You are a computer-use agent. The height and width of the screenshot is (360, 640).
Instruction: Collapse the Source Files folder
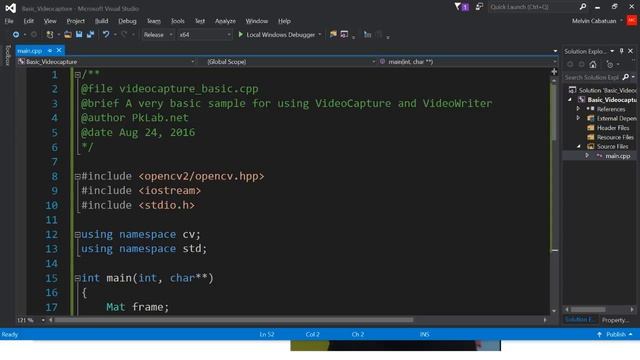click(x=579, y=146)
